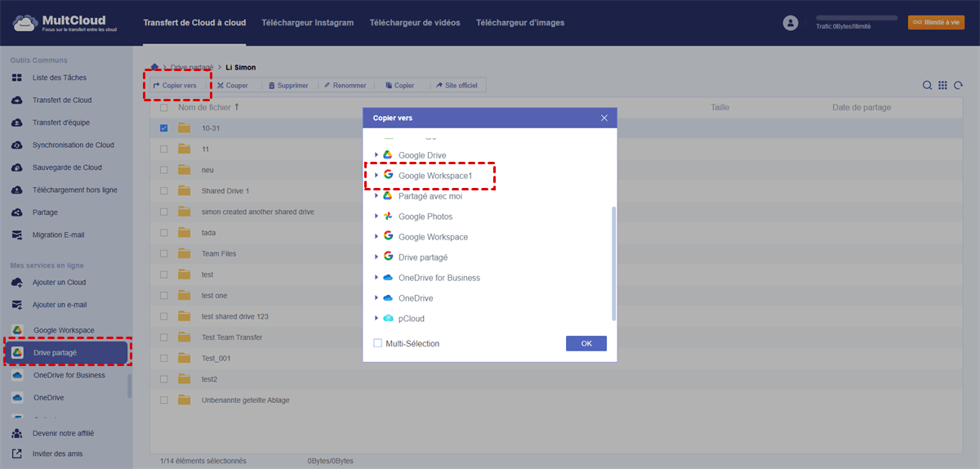The height and width of the screenshot is (469, 980).
Task: Enable Multi-Sélection checkbox in dialog
Action: pyautogui.click(x=377, y=343)
